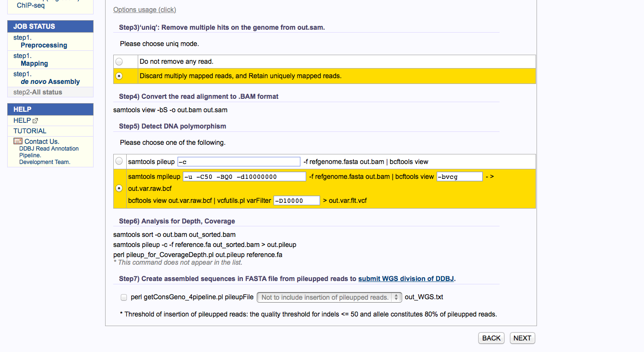Click the mpileup '-u -C50 -BQ0' options field
The height and width of the screenshot is (352, 644).
point(244,176)
